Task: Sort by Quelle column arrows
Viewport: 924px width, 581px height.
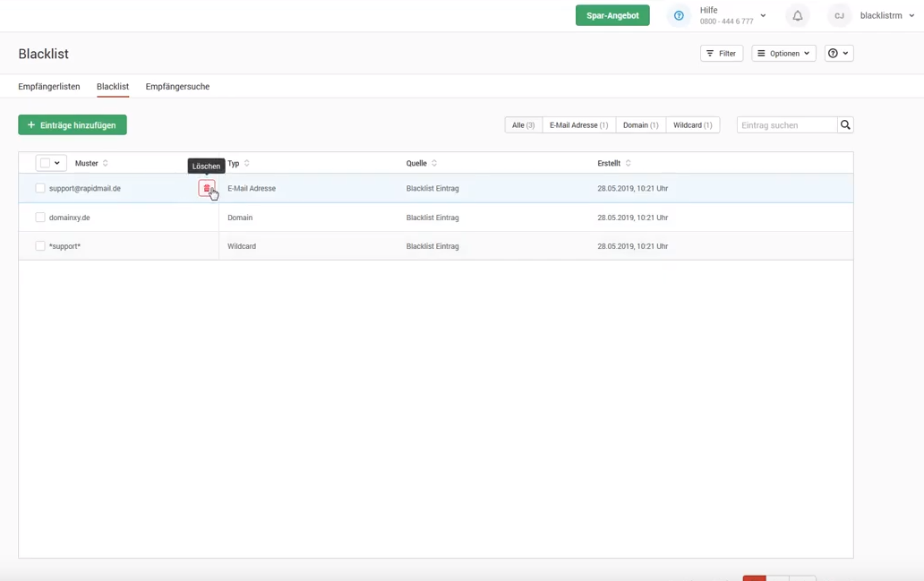Action: click(x=434, y=164)
